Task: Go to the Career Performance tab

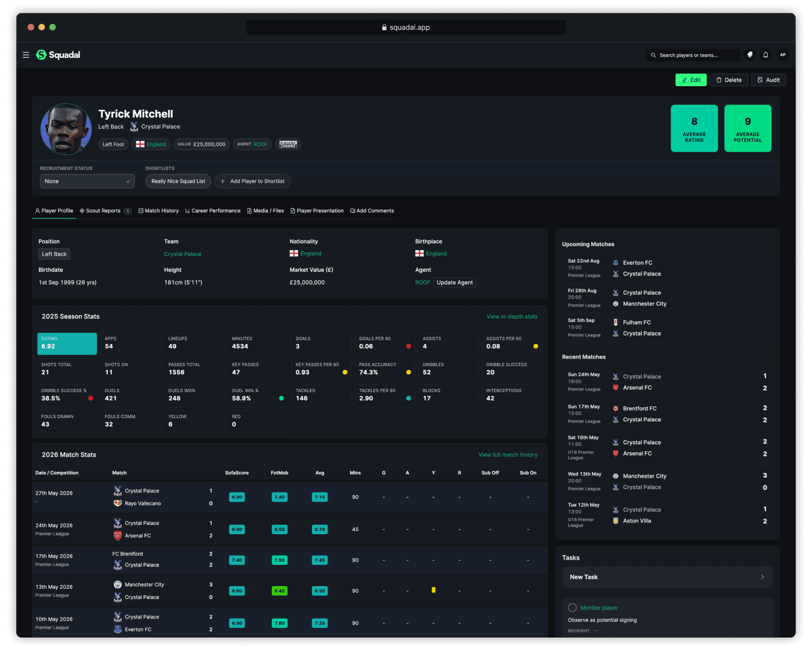Action: [213, 211]
